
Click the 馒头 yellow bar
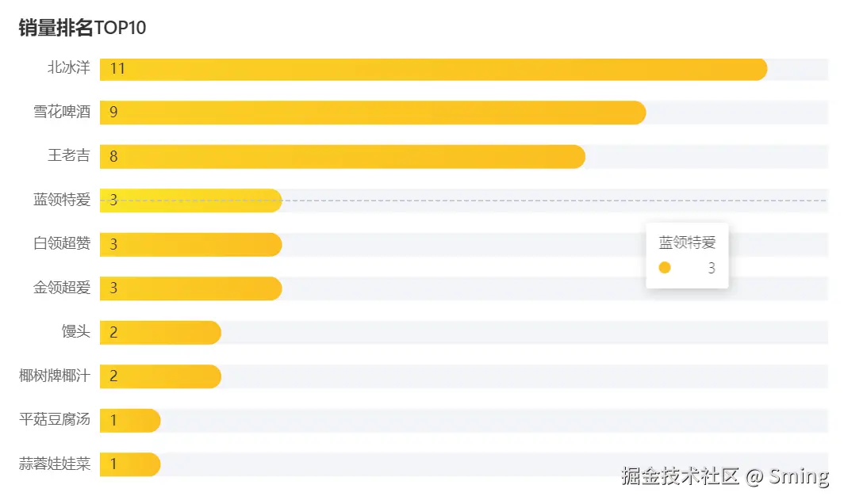coord(160,333)
